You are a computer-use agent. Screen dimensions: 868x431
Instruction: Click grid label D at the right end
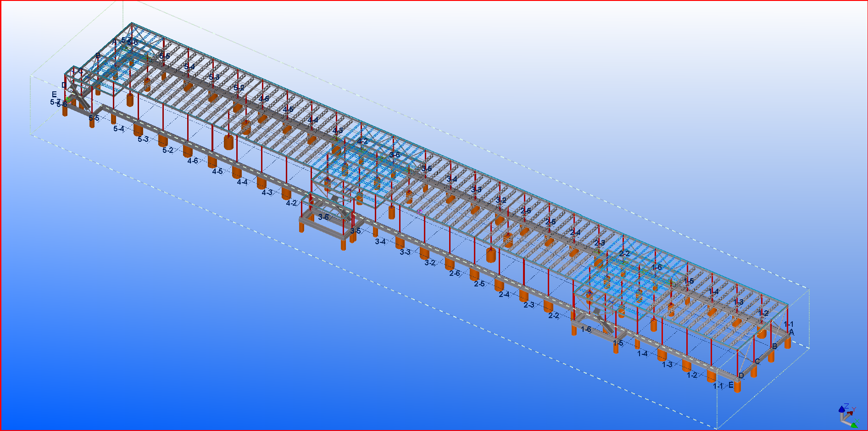tap(741, 376)
